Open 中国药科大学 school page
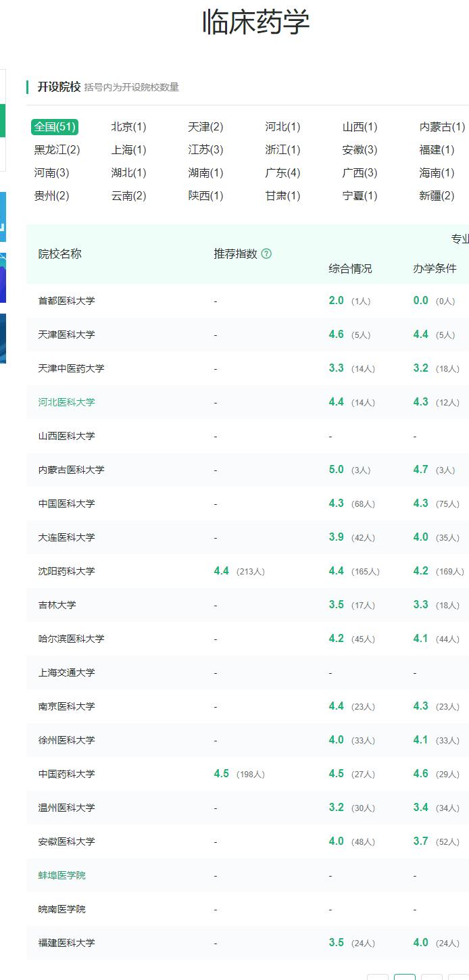This screenshot has width=469, height=980. coord(66,774)
